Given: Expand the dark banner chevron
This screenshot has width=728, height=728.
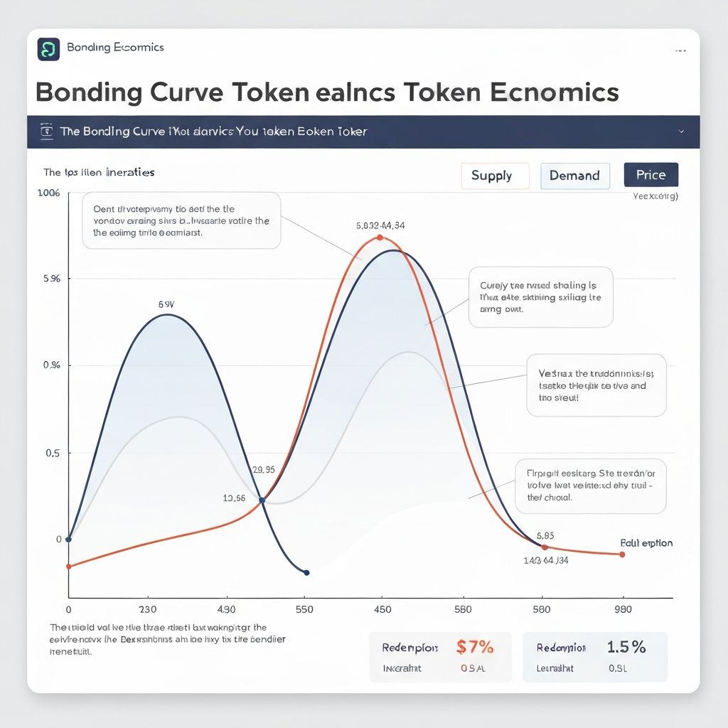Looking at the screenshot, I should [x=682, y=132].
